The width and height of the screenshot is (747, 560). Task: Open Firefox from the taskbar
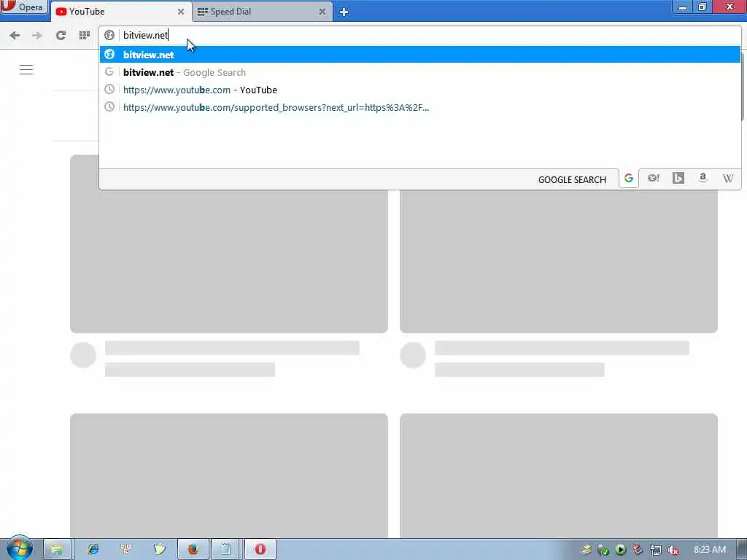coord(193,550)
